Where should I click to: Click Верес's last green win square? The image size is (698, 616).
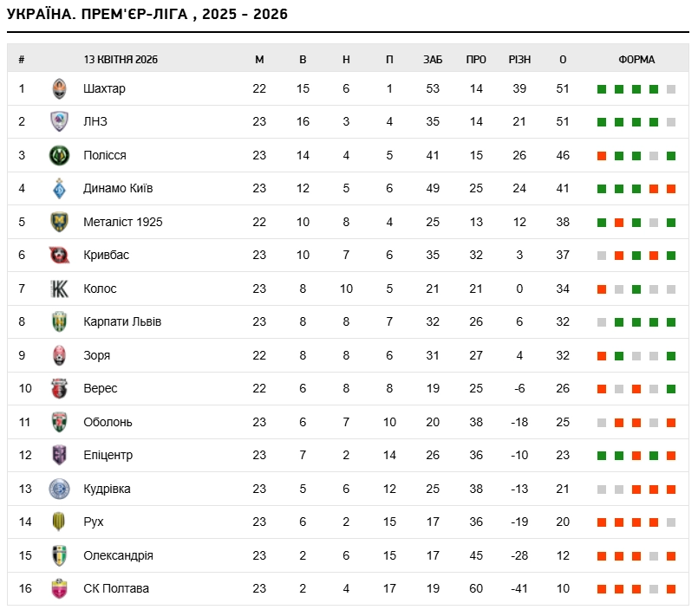pos(671,389)
